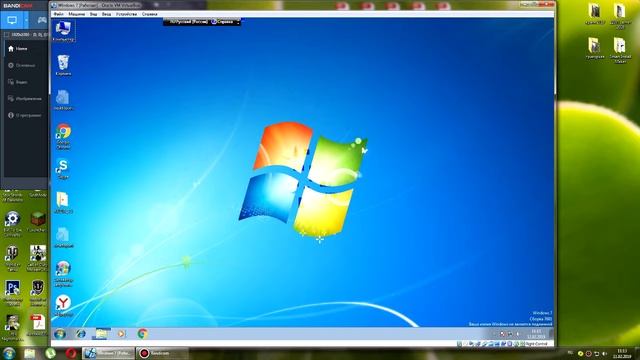
Task: Click the RU language indicator in host tray
Action: point(570,353)
